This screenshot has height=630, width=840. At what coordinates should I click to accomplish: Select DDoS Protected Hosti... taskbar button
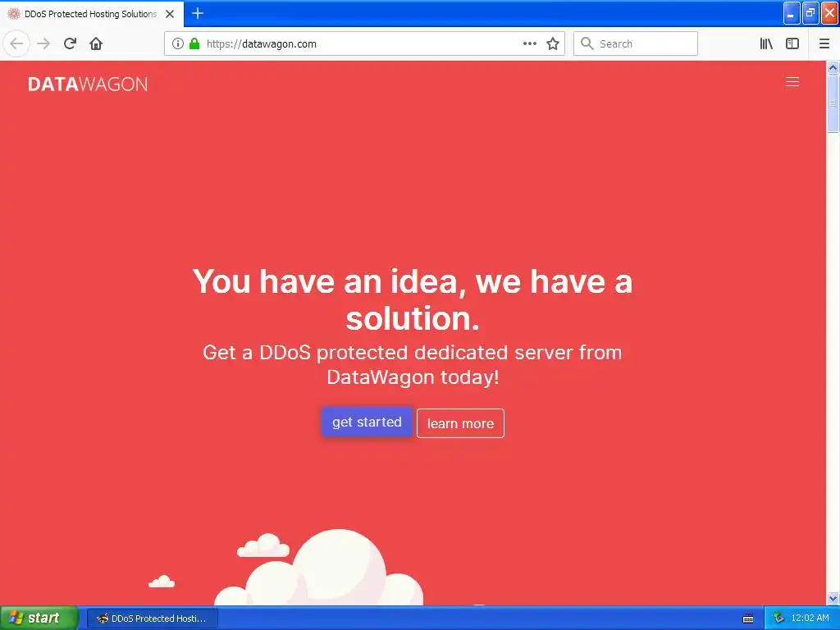pyautogui.click(x=153, y=619)
